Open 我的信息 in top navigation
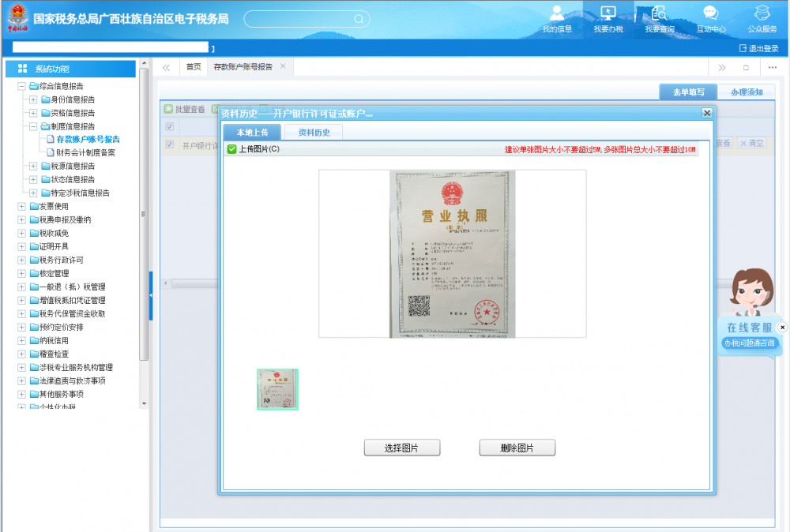Screen dimensions: 790x532 tap(557, 14)
